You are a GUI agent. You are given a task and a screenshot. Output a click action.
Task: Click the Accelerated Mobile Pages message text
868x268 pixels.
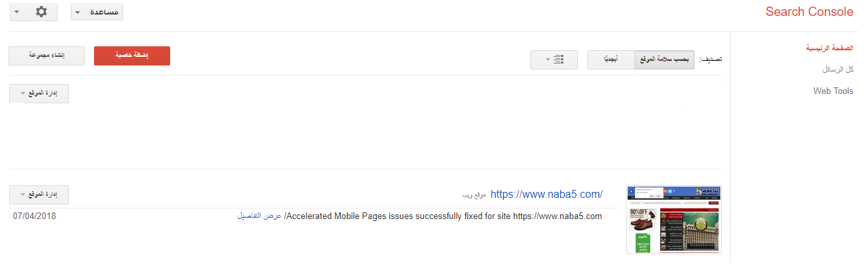(444, 216)
